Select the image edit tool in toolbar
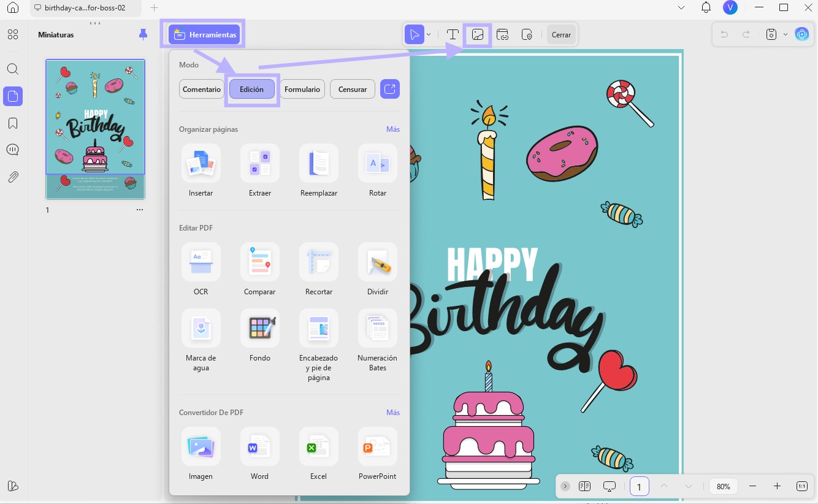 (477, 35)
